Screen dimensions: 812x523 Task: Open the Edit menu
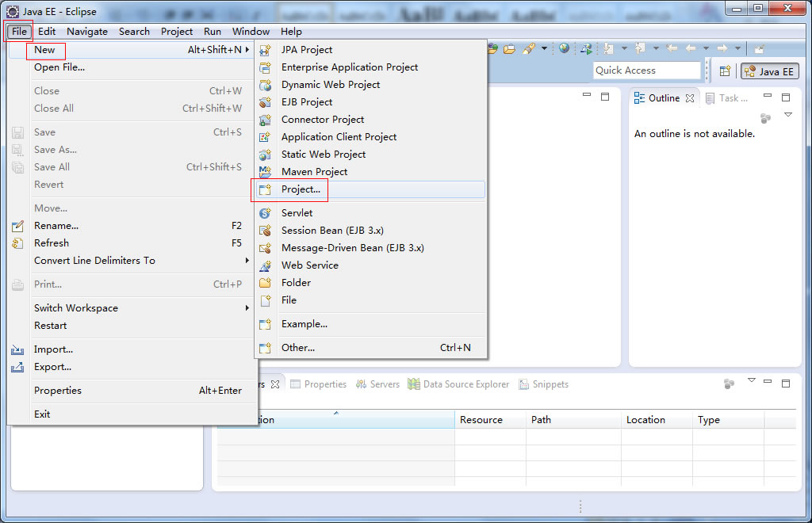47,32
